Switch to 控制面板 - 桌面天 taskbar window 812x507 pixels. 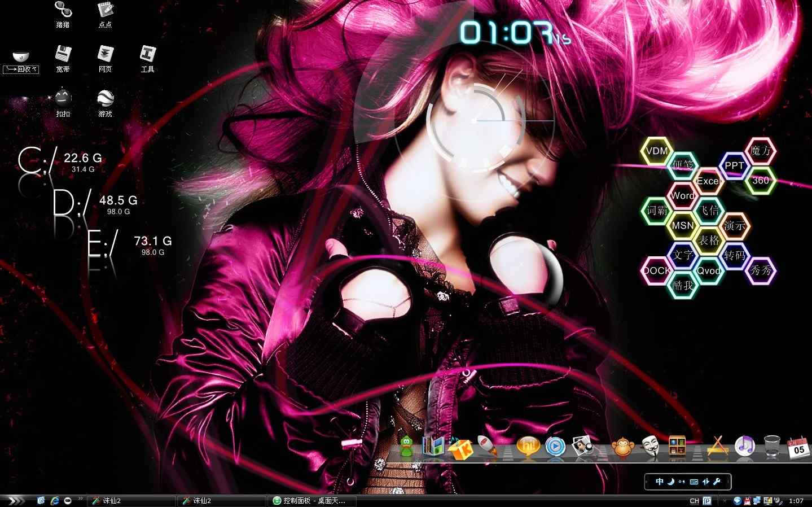[x=312, y=501]
